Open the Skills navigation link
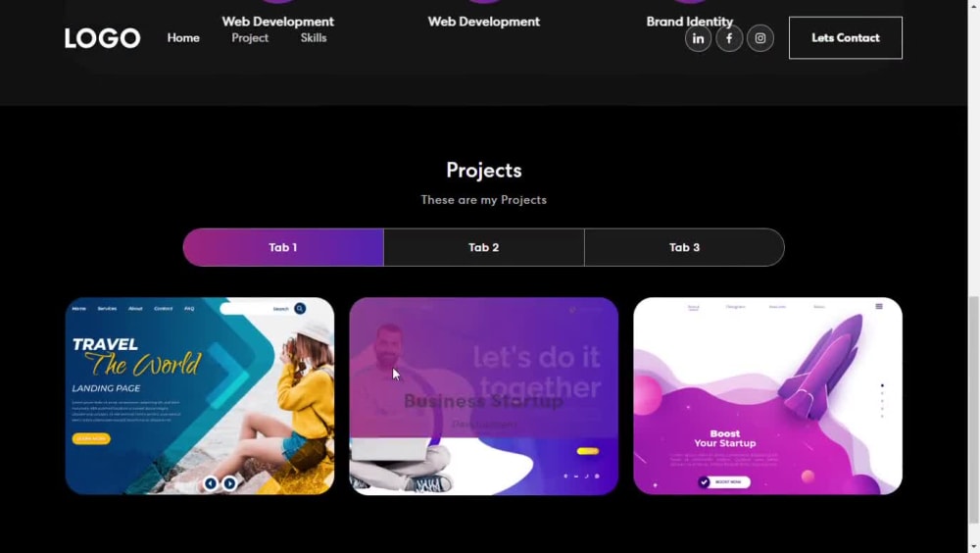 tap(314, 38)
